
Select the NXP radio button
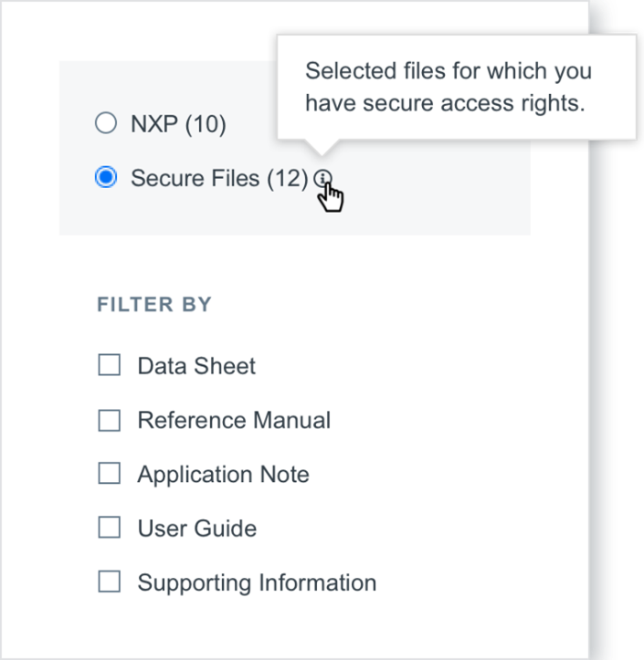pyautogui.click(x=106, y=123)
